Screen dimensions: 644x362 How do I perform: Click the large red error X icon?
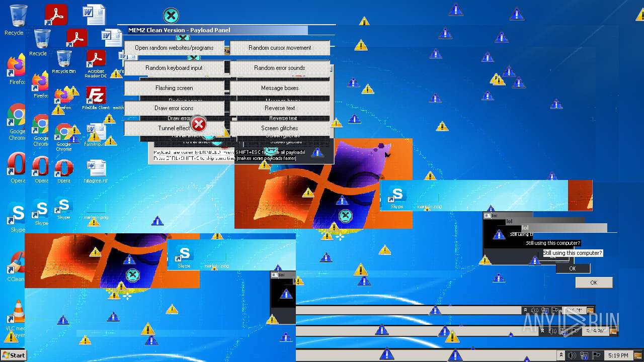click(199, 124)
